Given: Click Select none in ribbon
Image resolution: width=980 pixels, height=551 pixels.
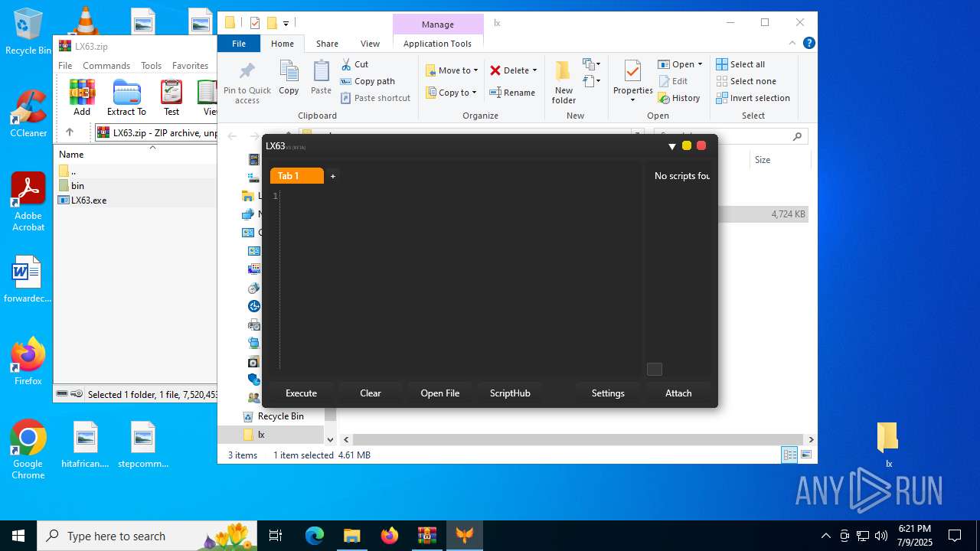Looking at the screenshot, I should coord(746,81).
